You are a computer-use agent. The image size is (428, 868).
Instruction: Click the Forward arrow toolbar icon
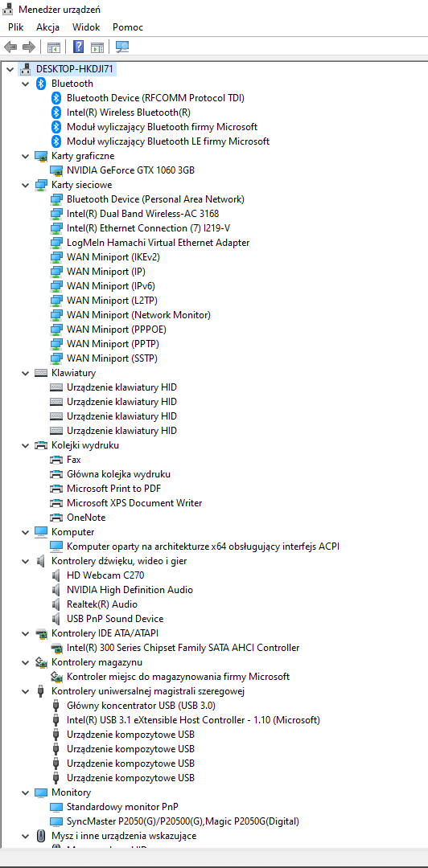click(x=28, y=47)
